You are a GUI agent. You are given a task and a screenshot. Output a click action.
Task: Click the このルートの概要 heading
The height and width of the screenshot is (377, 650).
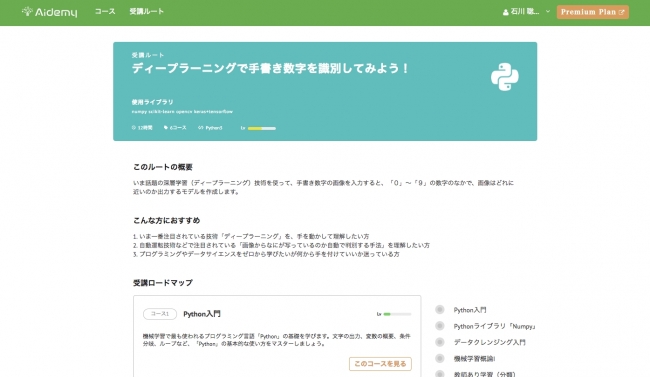tap(162, 167)
